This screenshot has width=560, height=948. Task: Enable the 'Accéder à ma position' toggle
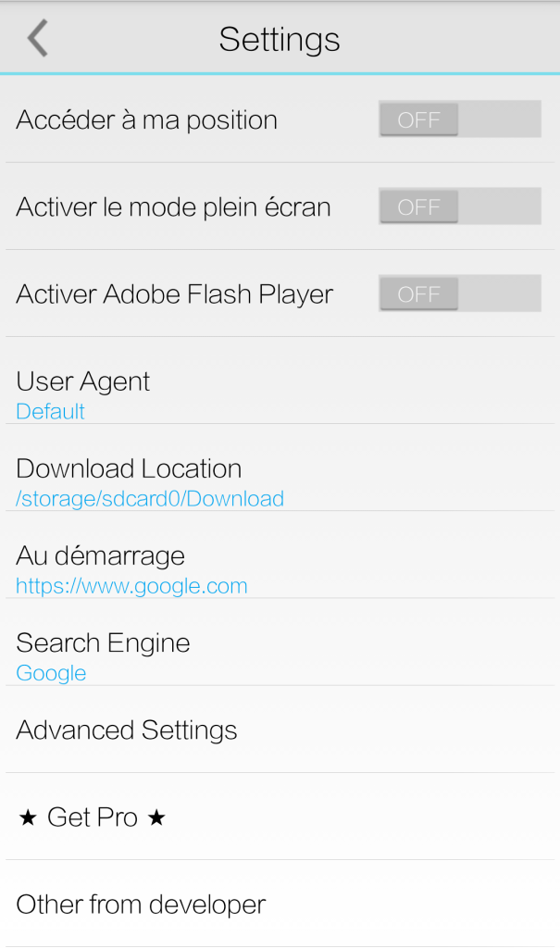[458, 118]
